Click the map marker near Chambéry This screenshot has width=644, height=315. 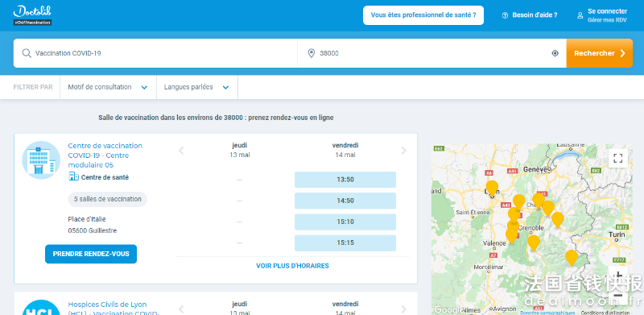click(538, 200)
